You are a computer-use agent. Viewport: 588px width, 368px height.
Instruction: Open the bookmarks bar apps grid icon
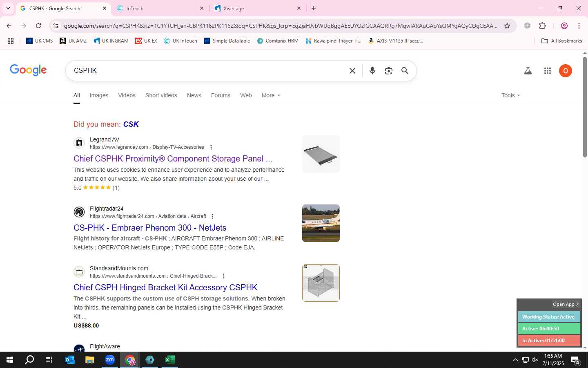click(11, 41)
